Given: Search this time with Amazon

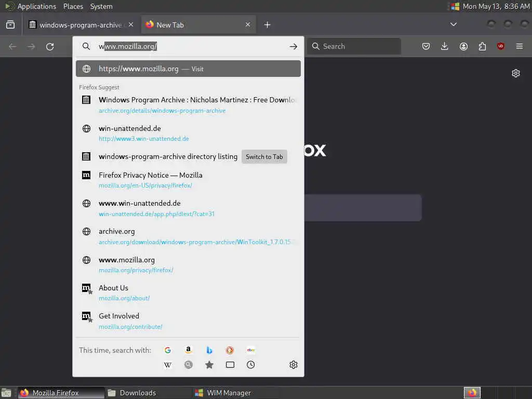Looking at the screenshot, I should (x=188, y=350).
